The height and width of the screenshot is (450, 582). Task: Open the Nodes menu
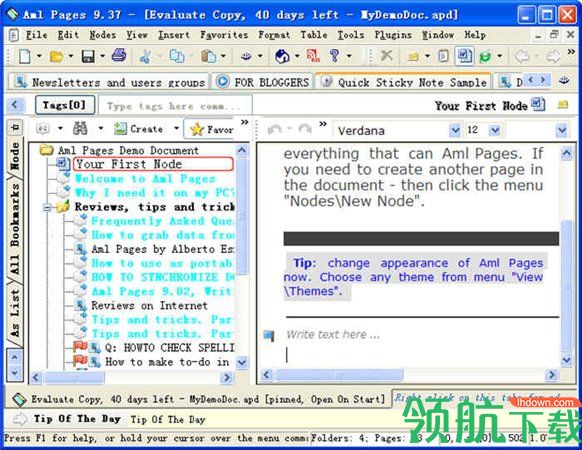(102, 35)
